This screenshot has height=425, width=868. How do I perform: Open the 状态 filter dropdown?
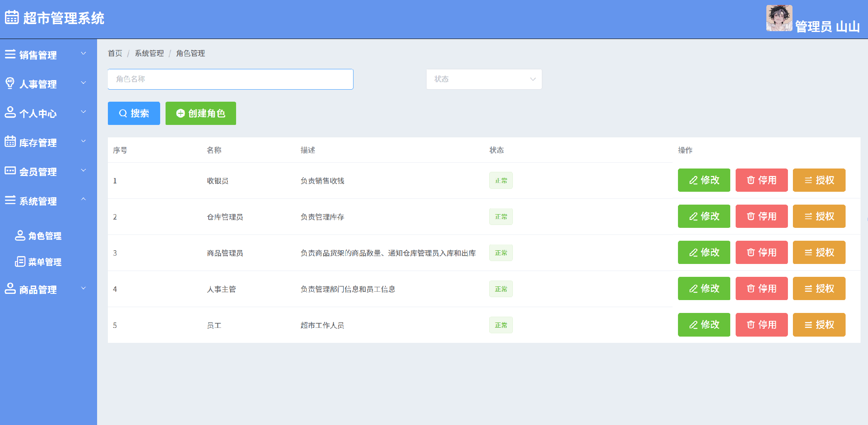click(484, 79)
